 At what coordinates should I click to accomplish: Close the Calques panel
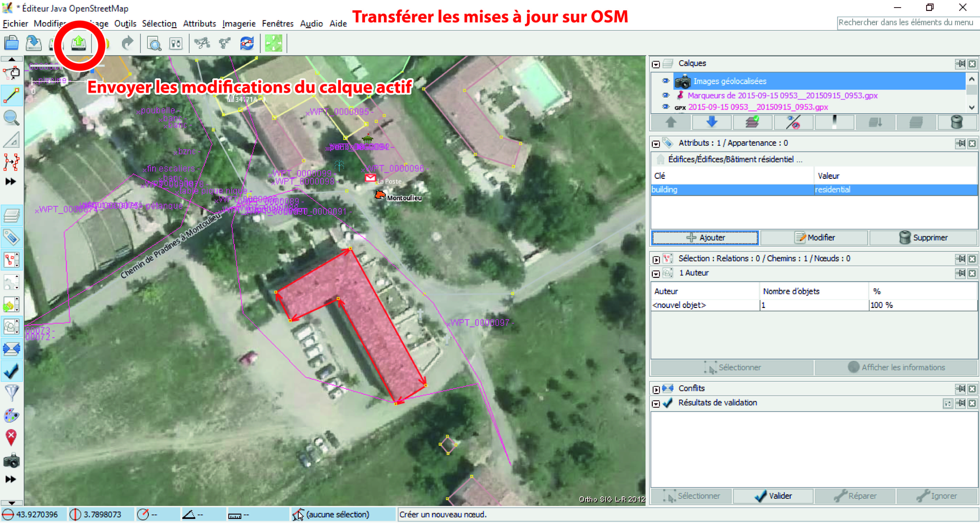[x=972, y=64]
